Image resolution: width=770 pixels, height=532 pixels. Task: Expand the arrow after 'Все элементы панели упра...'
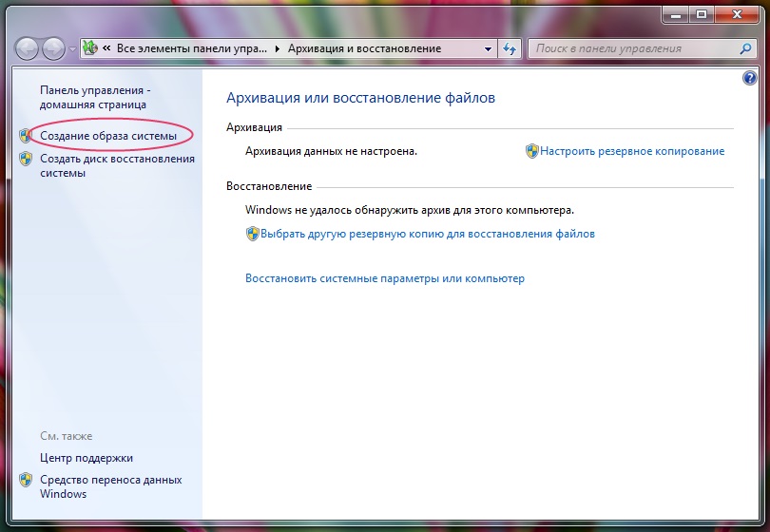[x=278, y=48]
